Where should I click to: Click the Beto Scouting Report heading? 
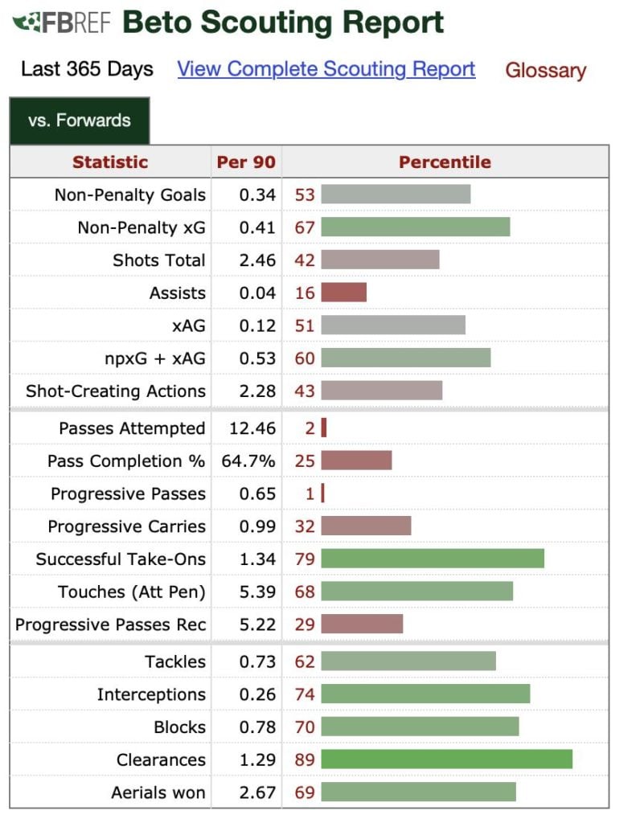283,23
